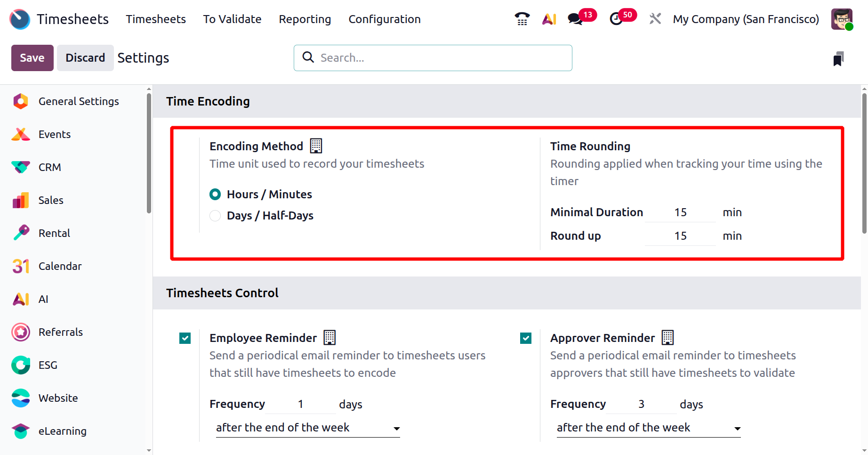868x455 pixels.
Task: Click the Timesheets app logo icon
Action: pos(20,19)
